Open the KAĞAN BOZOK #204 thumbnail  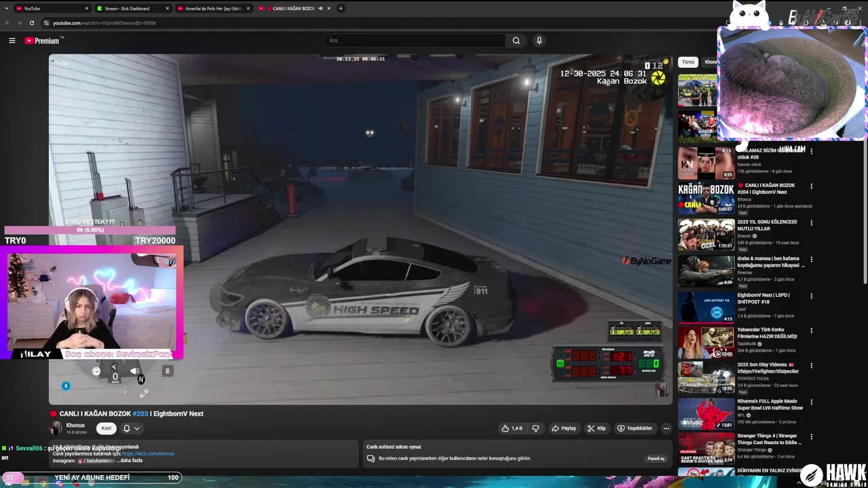(706, 198)
